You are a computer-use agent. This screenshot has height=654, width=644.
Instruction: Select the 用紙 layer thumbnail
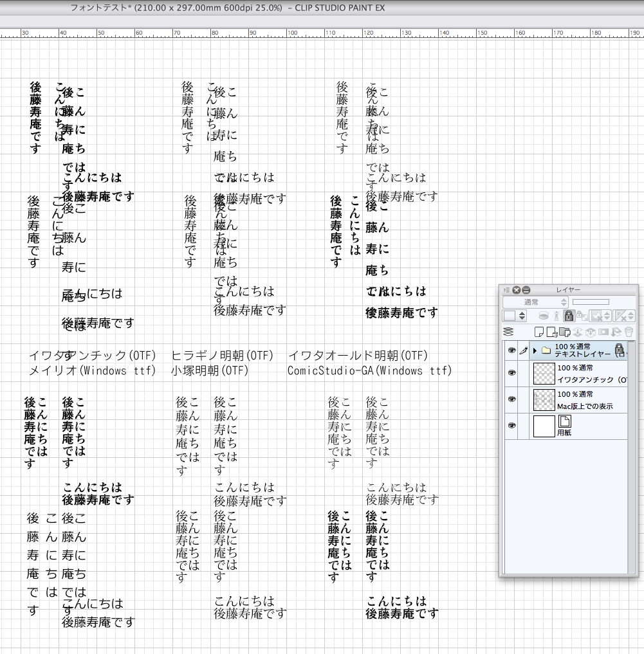click(x=544, y=426)
